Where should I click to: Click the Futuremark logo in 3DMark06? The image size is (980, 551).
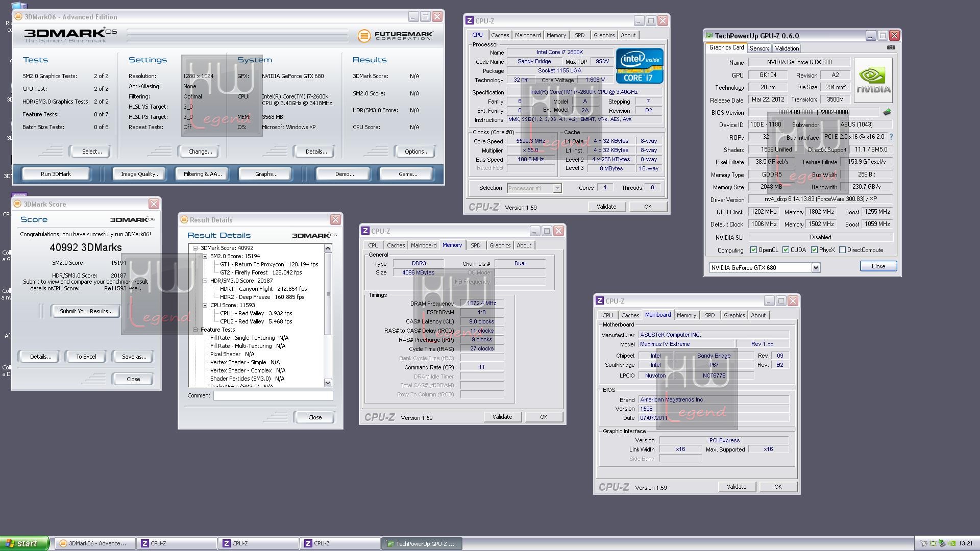396,35
